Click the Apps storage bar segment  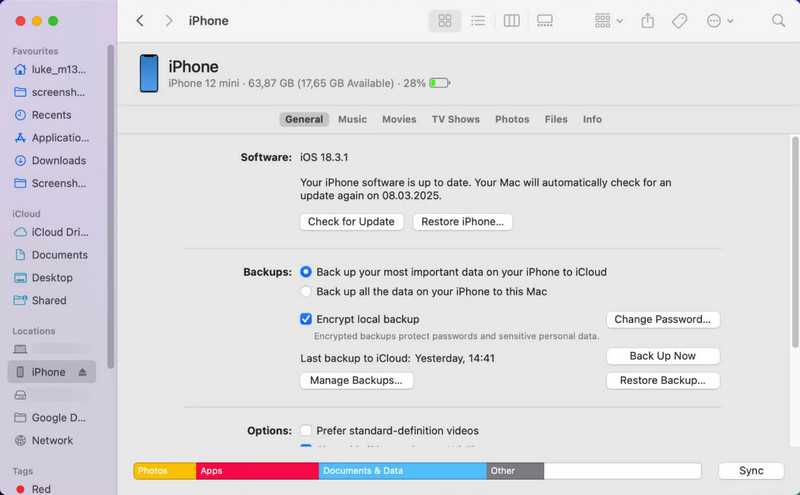coord(258,471)
